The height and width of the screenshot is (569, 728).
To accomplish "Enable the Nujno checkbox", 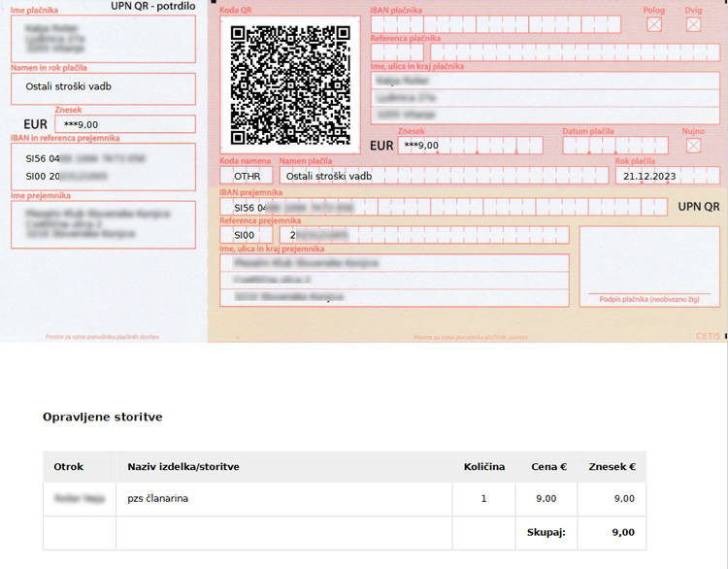I will pyautogui.click(x=693, y=145).
